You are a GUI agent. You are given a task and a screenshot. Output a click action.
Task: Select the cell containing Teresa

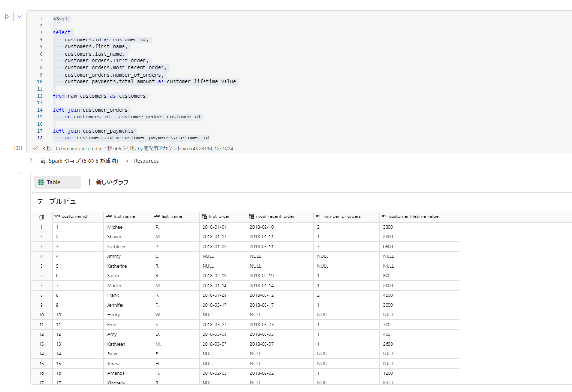point(128,364)
